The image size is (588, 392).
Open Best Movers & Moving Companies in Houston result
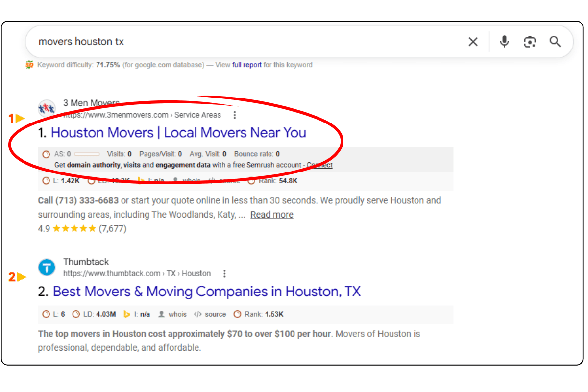coord(207,292)
